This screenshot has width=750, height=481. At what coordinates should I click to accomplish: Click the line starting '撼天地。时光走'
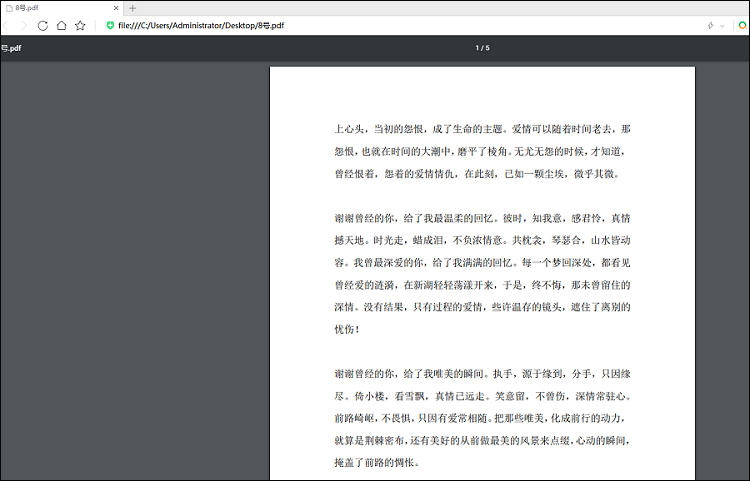(x=482, y=240)
